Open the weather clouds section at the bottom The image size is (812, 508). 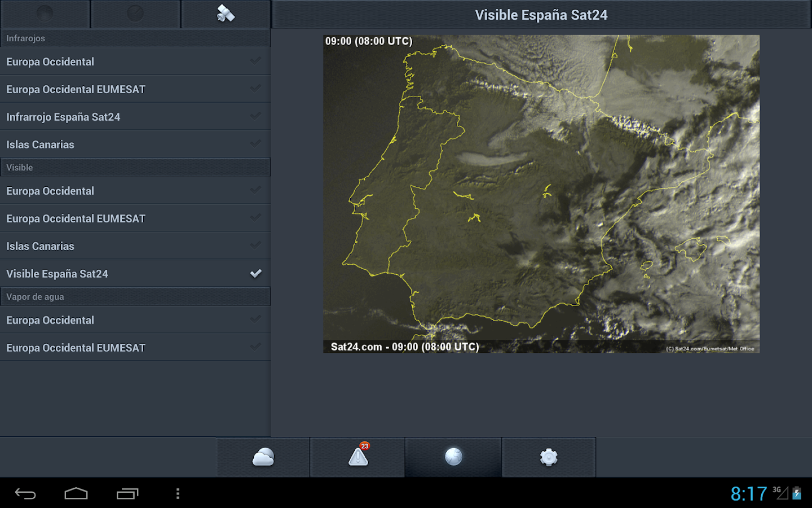tap(262, 457)
